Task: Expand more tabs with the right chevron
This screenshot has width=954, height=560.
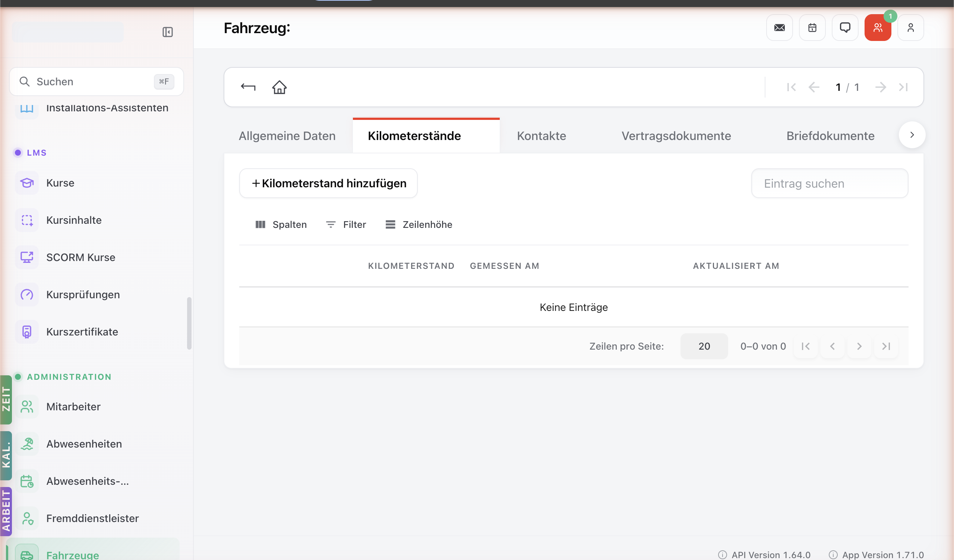Action: (x=912, y=135)
